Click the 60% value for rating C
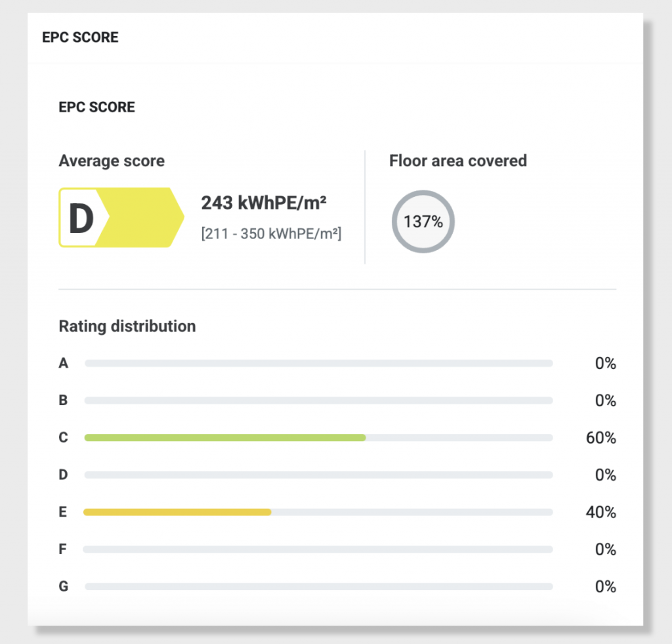This screenshot has width=672, height=644. [x=601, y=438]
